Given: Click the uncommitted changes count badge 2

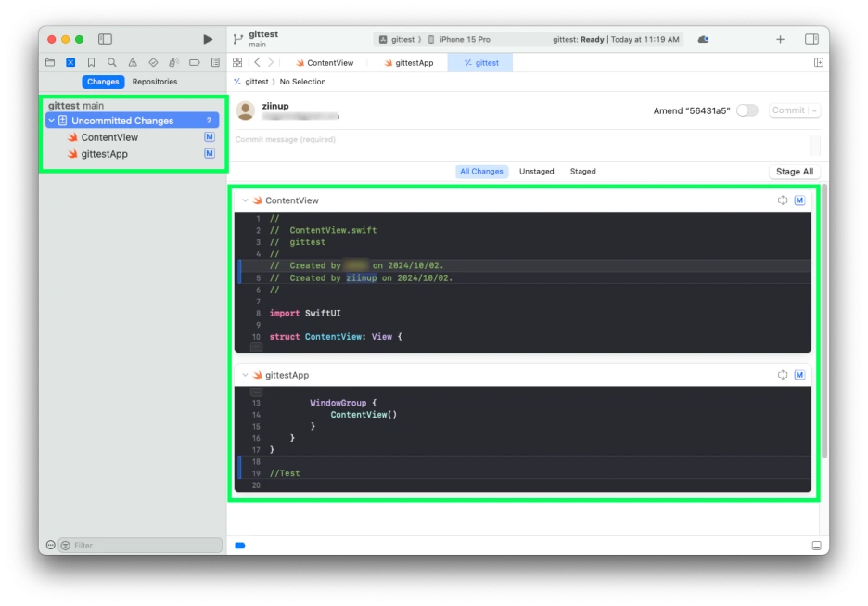Looking at the screenshot, I should coord(209,121).
